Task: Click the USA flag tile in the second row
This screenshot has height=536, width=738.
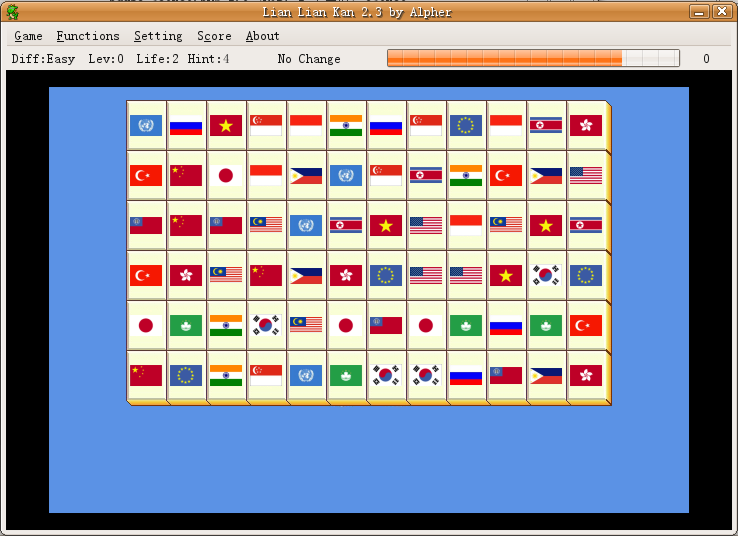Action: (x=586, y=176)
